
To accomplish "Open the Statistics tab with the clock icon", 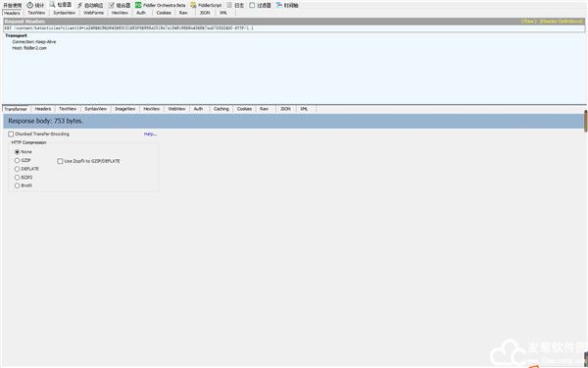I will click(x=35, y=5).
